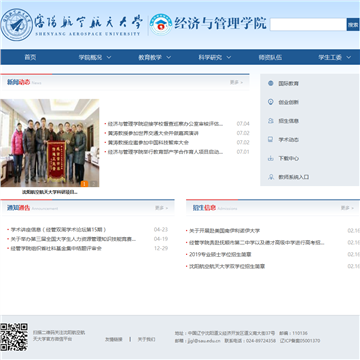Click the 关于我们 footer link
Image resolution: width=360 pixels, height=360 pixels.
(147, 339)
